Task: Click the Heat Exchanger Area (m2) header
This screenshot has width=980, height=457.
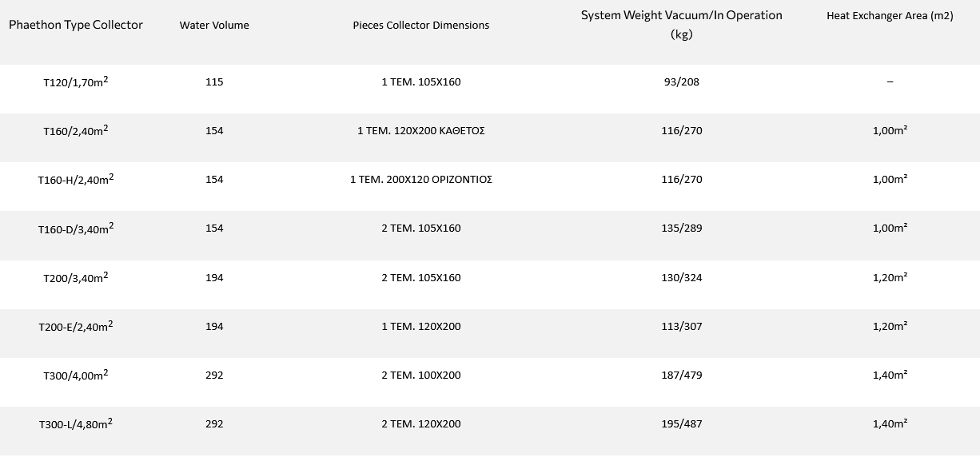Action: [890, 16]
